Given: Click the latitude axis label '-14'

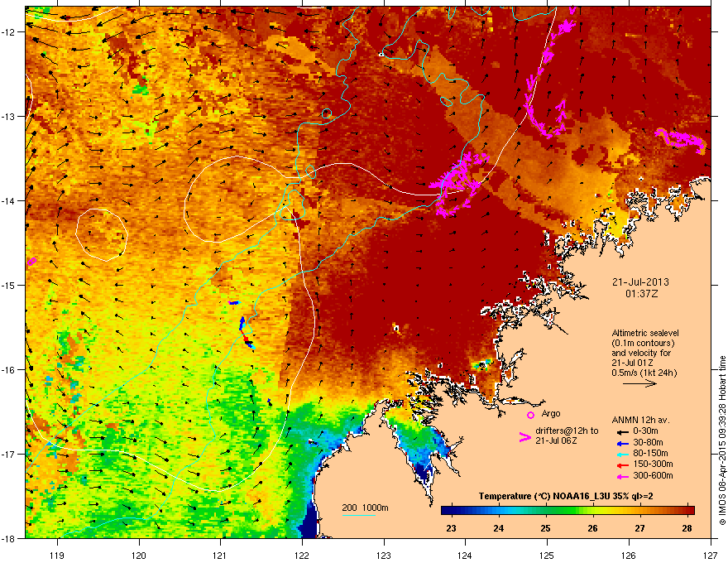Looking at the screenshot, I should (9, 200).
